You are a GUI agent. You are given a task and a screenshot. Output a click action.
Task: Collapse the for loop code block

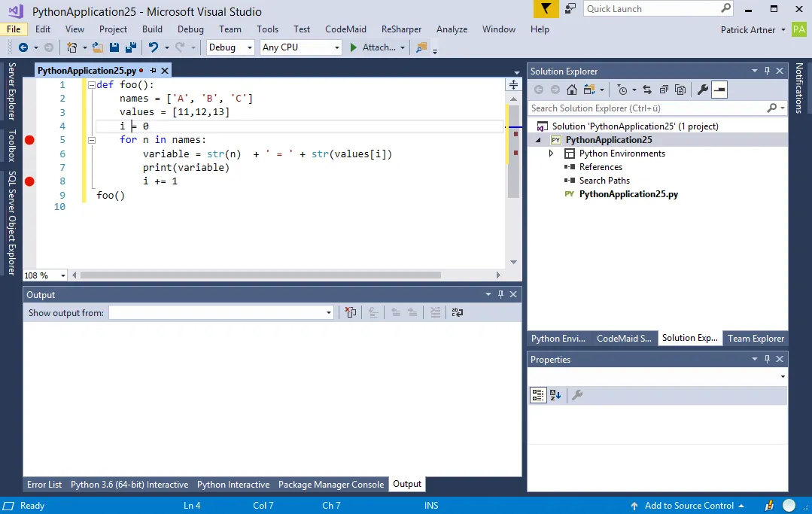click(x=92, y=140)
